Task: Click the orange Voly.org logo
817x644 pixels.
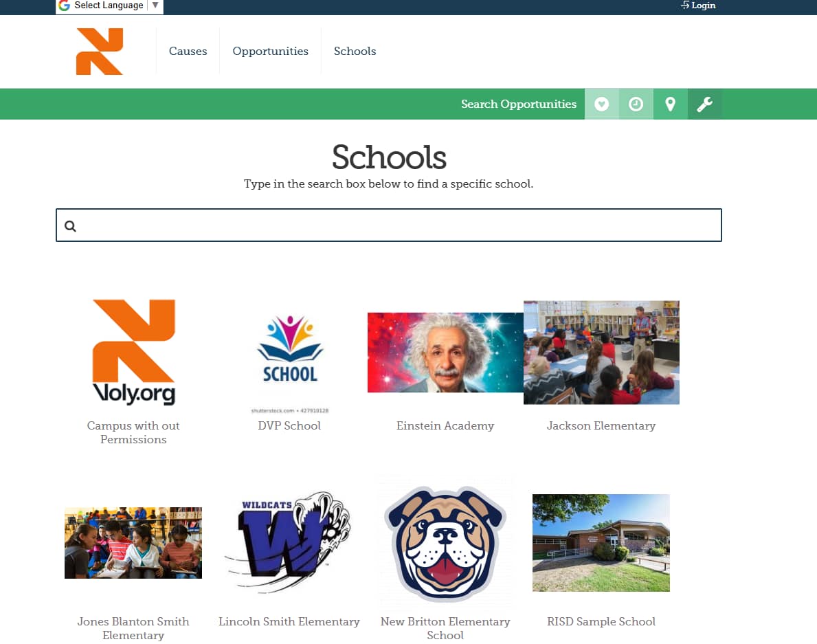Action: click(x=100, y=51)
